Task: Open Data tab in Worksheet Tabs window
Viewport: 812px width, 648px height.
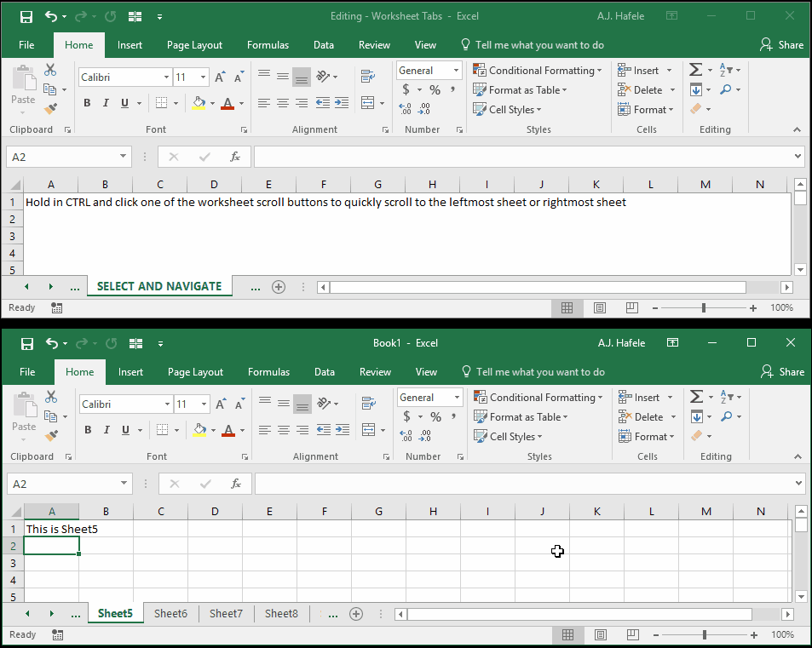Action: tap(324, 45)
